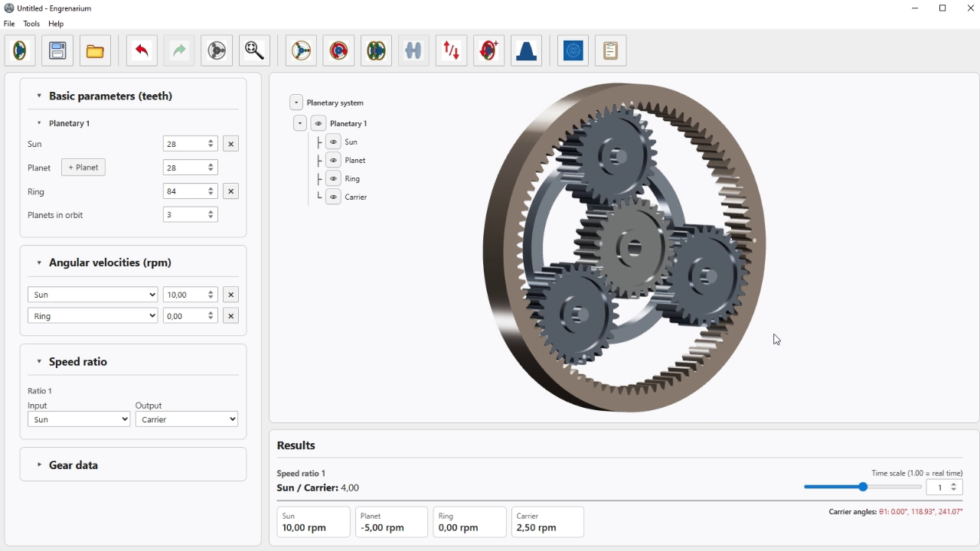
Task: Remove the Ring teeth row with X
Action: click(230, 191)
